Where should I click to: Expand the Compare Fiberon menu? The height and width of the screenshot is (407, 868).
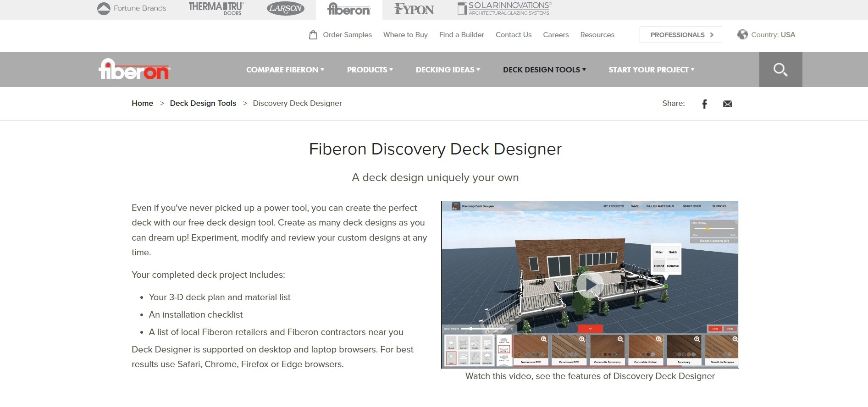[x=285, y=70]
